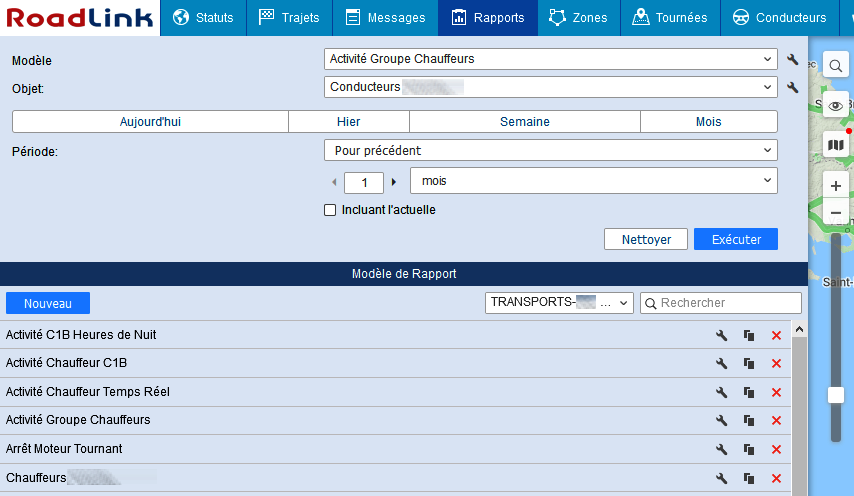Click the Nouveau button

pyautogui.click(x=48, y=303)
